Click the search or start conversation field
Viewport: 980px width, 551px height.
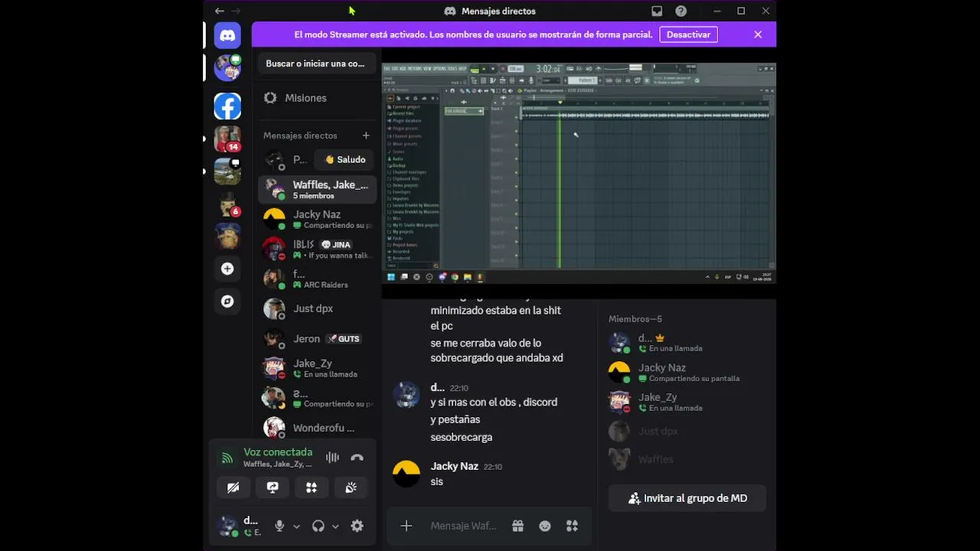[x=317, y=64]
